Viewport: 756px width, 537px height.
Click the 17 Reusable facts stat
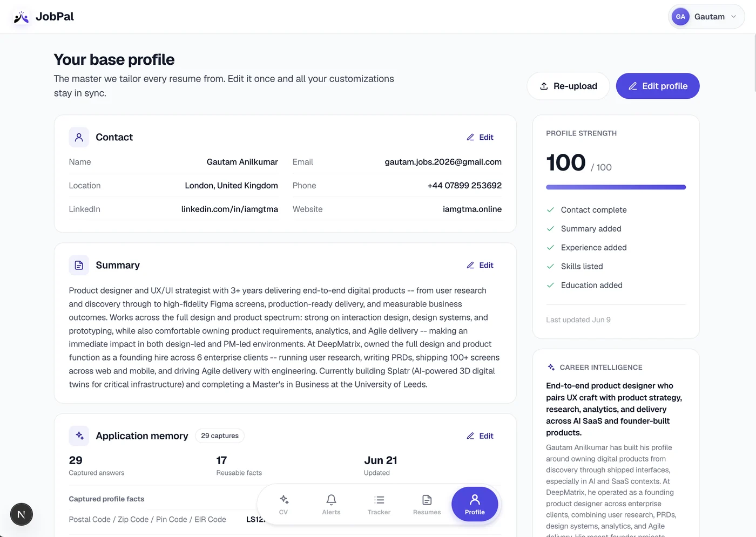pyautogui.click(x=239, y=466)
